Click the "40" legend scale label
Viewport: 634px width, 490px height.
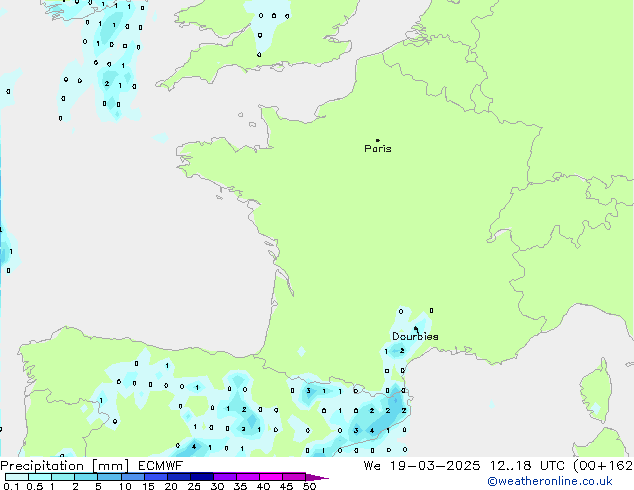(x=263, y=486)
